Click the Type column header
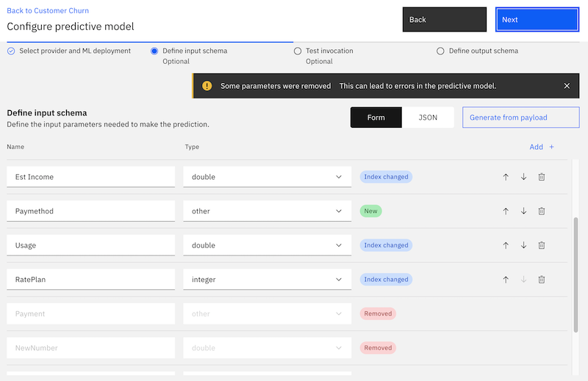Screen dimensions: 588x381 pos(192,147)
